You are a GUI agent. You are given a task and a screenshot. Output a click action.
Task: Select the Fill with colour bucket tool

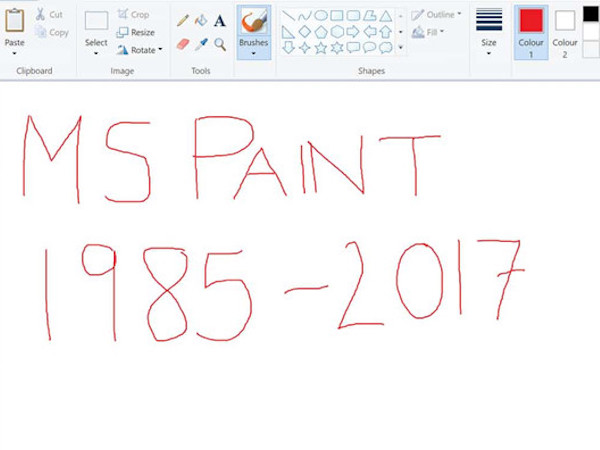click(201, 20)
